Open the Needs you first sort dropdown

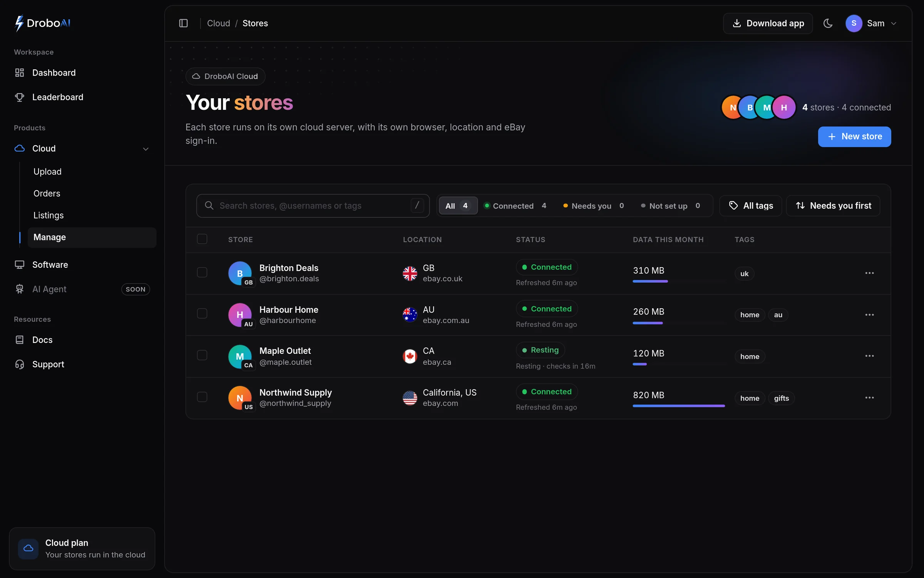pyautogui.click(x=833, y=206)
